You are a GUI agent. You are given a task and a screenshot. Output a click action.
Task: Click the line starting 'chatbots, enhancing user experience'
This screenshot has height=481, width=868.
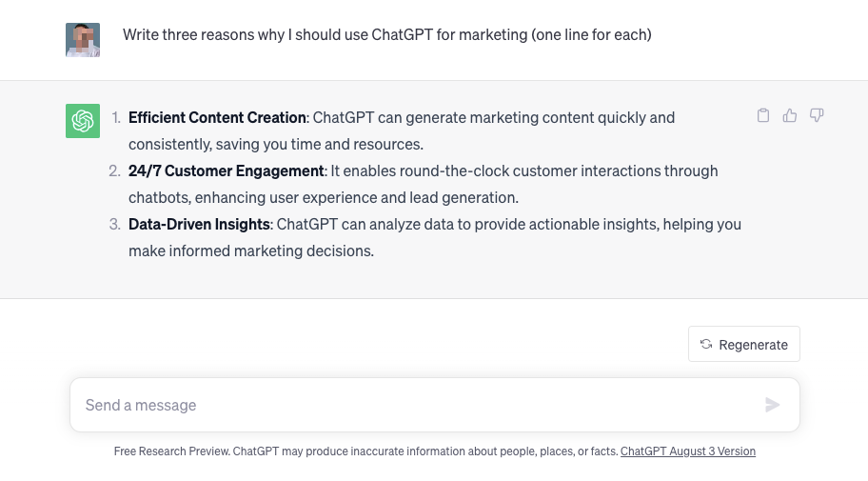[x=324, y=197]
